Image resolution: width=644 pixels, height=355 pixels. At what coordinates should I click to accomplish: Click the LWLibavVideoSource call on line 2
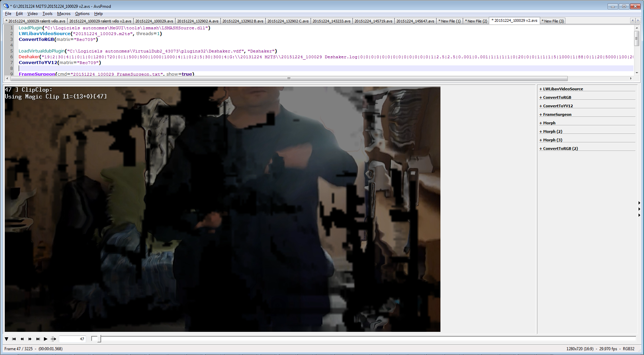[x=90, y=34]
